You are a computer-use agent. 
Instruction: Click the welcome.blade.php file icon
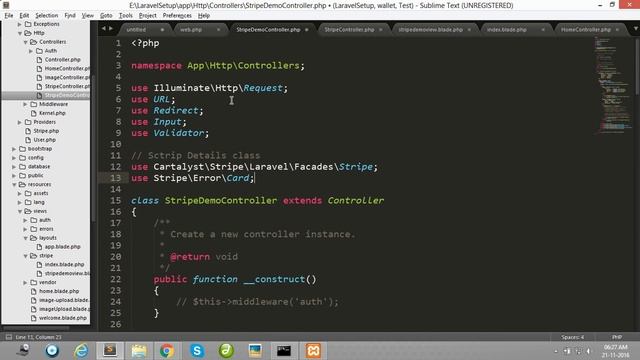pos(33,318)
